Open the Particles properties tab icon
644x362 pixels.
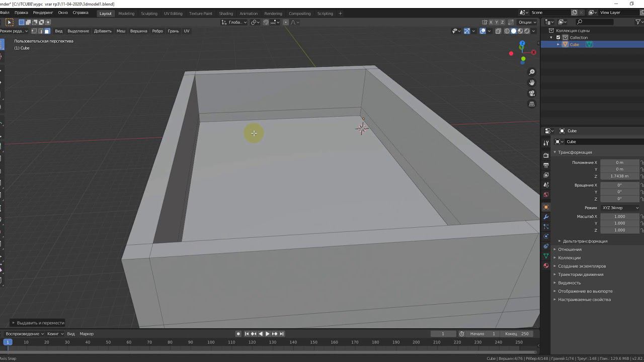tap(546, 227)
